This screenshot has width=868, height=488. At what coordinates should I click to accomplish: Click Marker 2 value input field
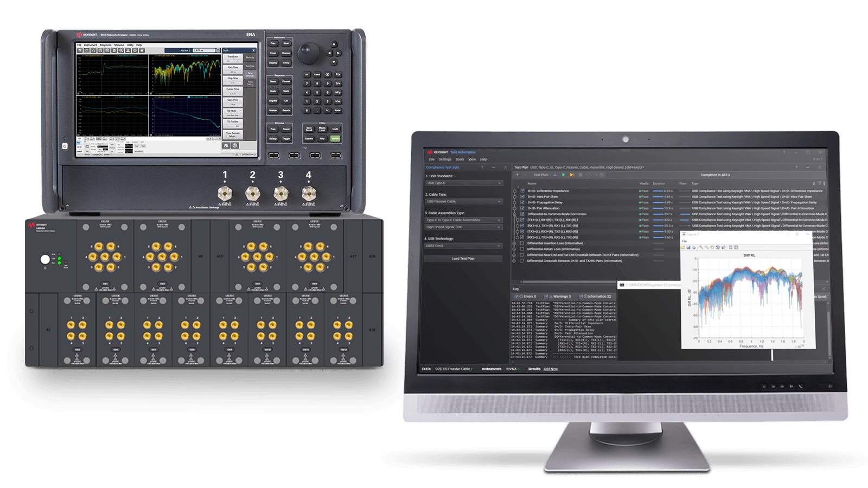pos(204,50)
